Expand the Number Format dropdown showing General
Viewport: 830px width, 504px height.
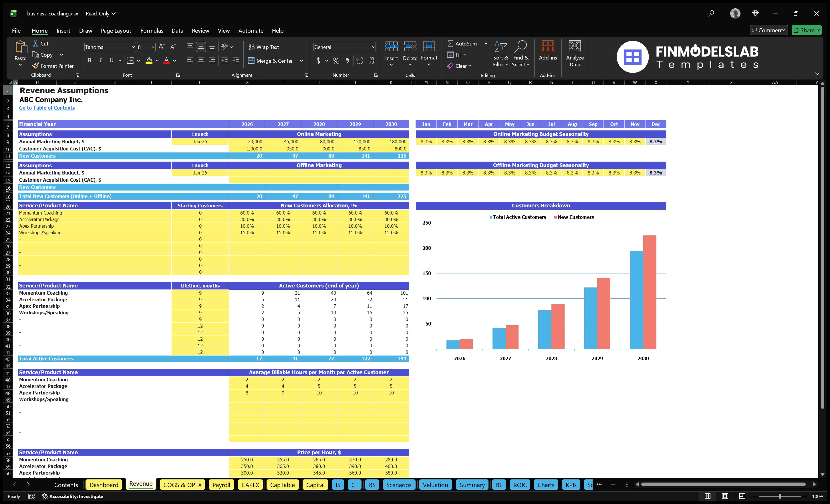[373, 47]
